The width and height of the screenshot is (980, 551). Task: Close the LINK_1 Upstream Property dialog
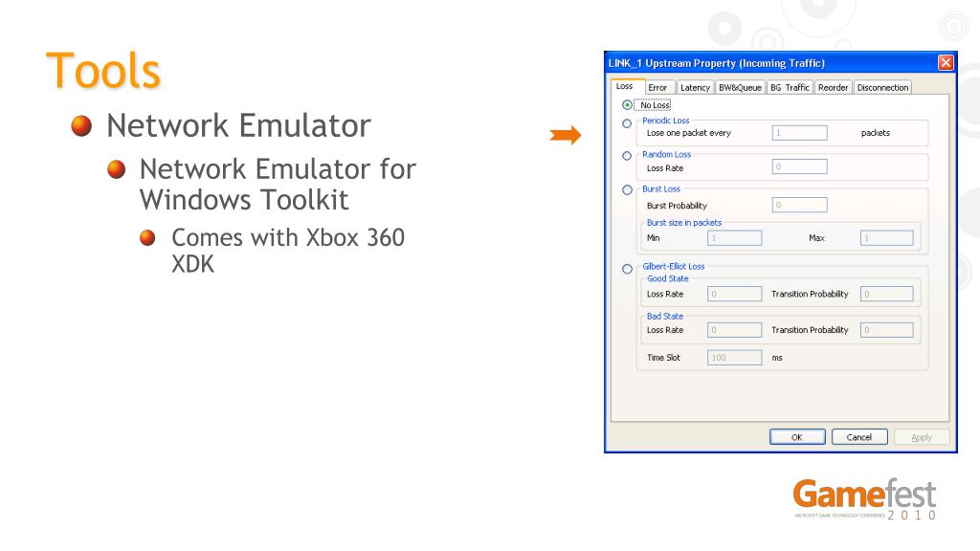[x=946, y=62]
